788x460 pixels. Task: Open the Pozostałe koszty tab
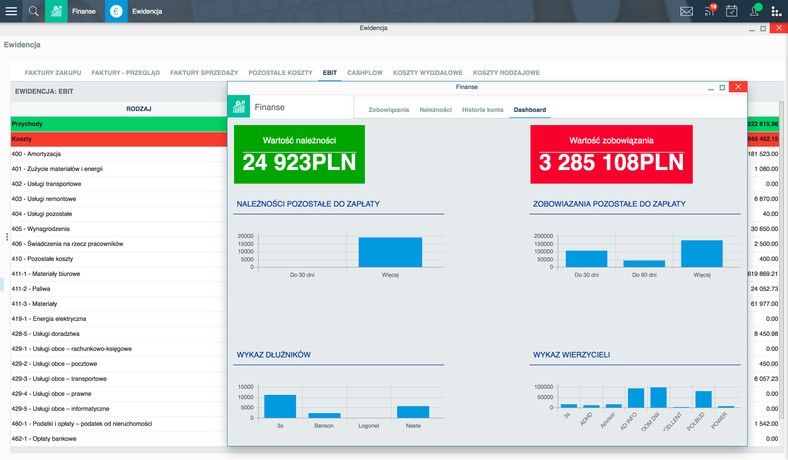(x=280, y=72)
